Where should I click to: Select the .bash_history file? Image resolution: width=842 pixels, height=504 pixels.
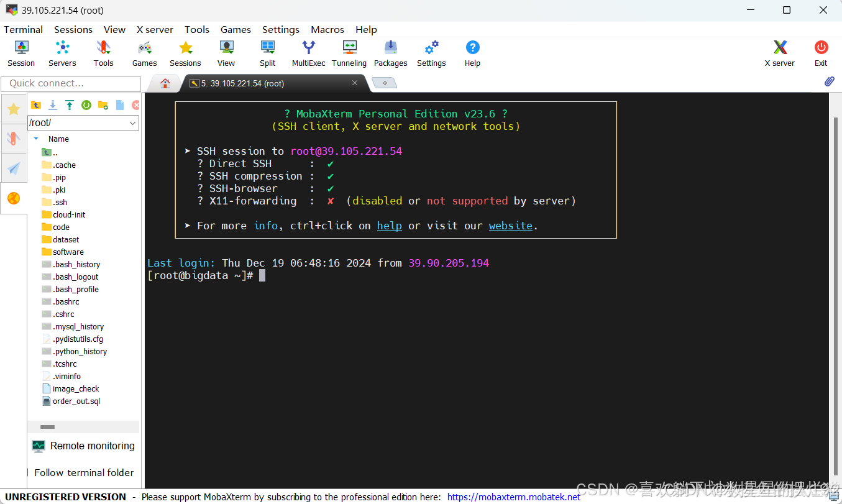click(71, 264)
